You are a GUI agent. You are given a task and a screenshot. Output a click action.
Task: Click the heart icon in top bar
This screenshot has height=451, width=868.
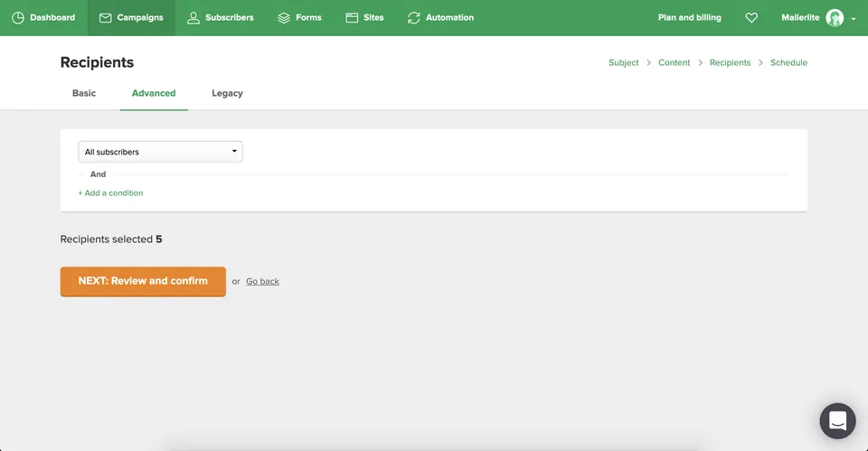[x=751, y=18]
